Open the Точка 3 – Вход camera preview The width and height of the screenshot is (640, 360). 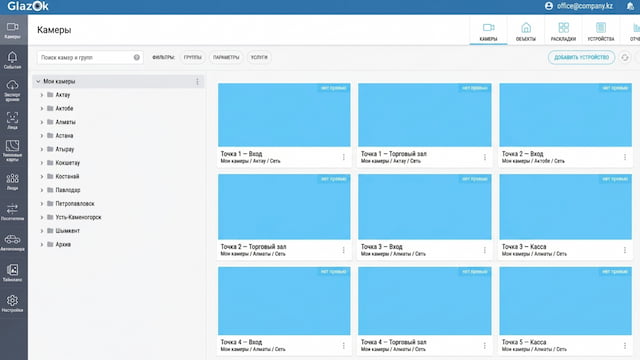pos(424,207)
